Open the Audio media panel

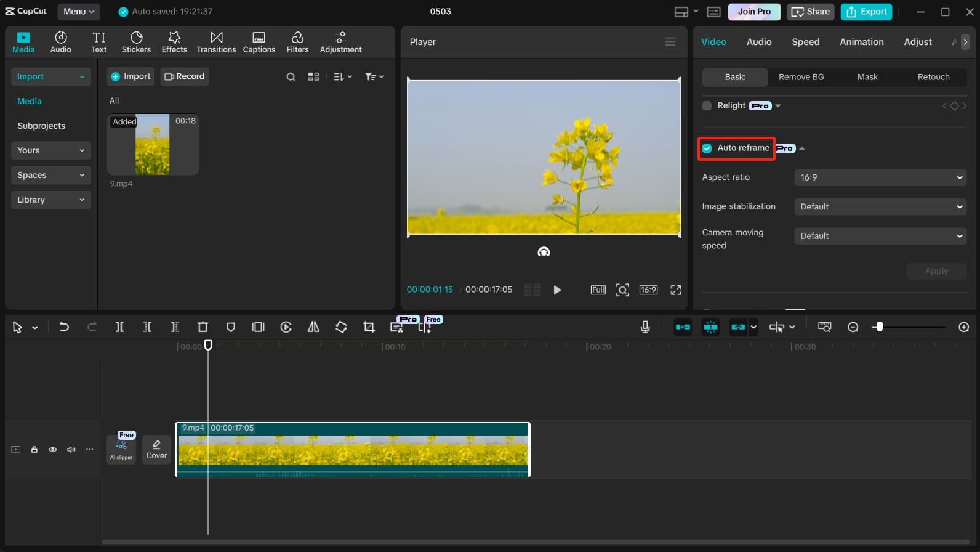[61, 42]
